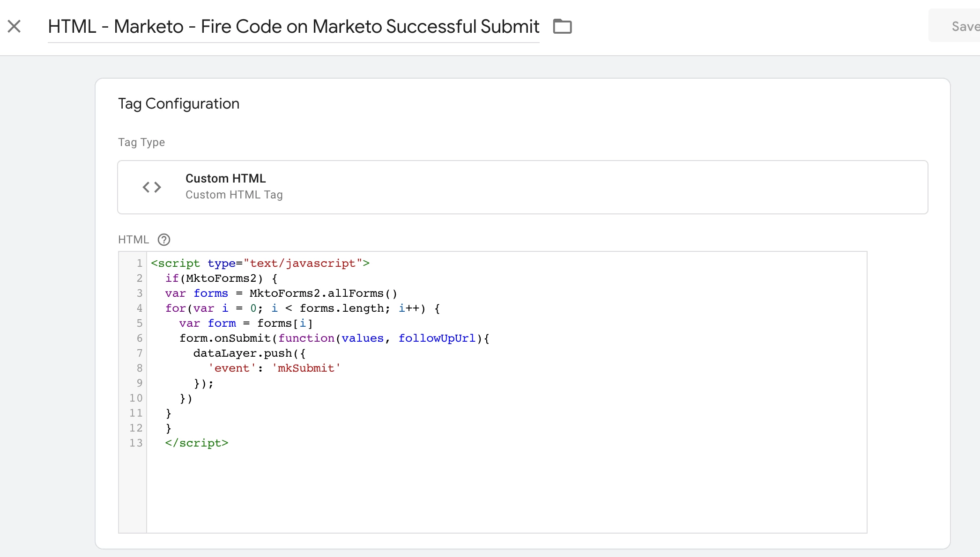The width and height of the screenshot is (980, 557).
Task: Click on the opening script tag line
Action: pyautogui.click(x=260, y=263)
